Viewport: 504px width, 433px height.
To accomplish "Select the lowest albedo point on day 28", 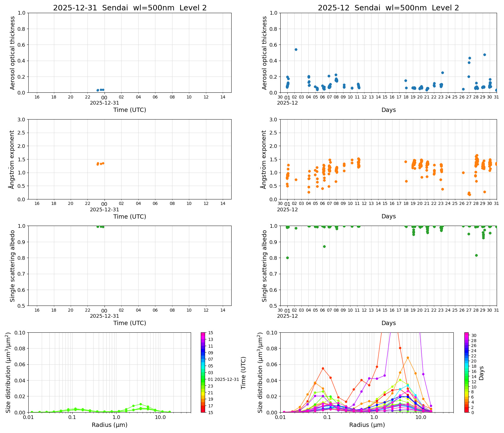I will 476,255.
